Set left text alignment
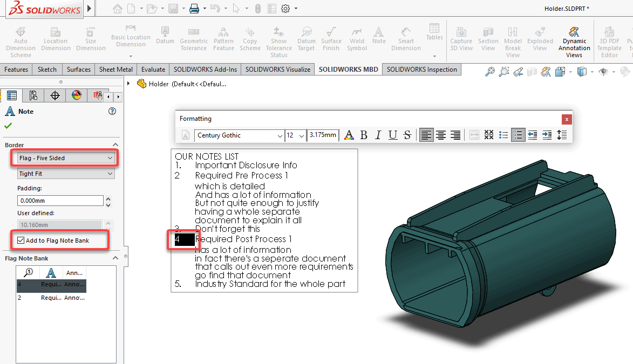This screenshot has height=364, width=633. pos(426,135)
